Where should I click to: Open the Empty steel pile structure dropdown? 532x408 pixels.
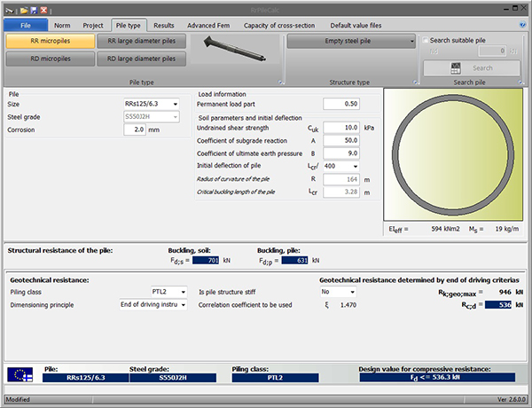click(x=351, y=41)
